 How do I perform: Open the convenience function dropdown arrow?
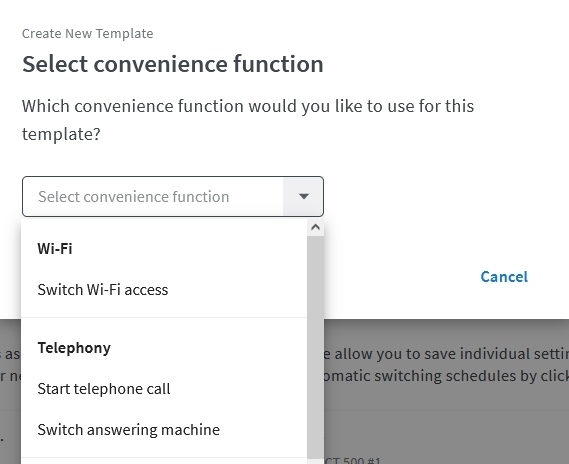[x=303, y=197]
